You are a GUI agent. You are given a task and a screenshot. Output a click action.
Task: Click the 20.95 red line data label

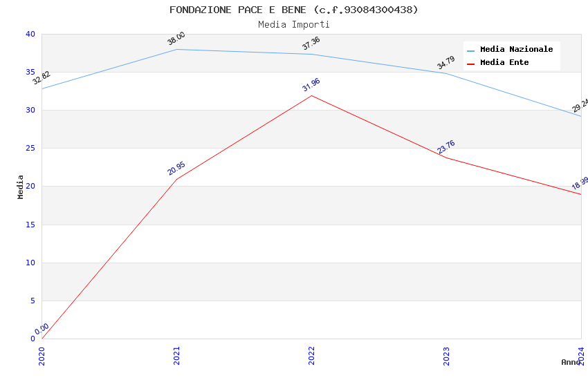click(x=176, y=169)
